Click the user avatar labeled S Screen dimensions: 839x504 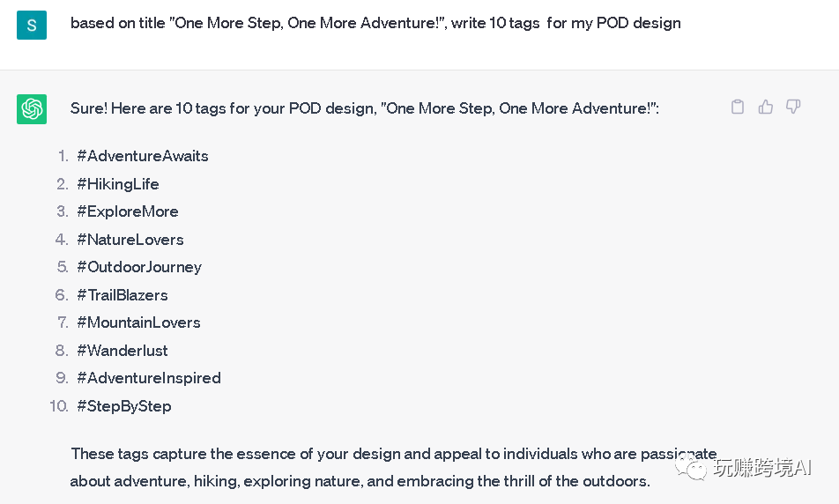pyautogui.click(x=32, y=24)
